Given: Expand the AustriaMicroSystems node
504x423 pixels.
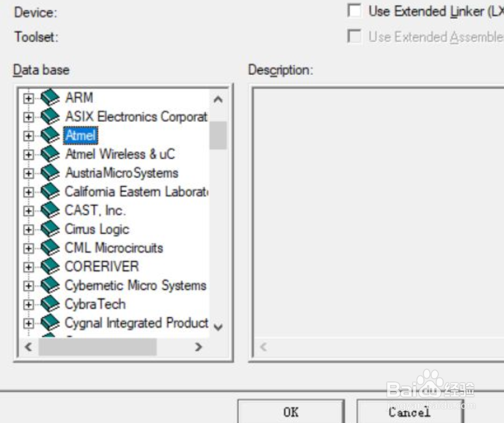Looking at the screenshot, I should [x=29, y=173].
